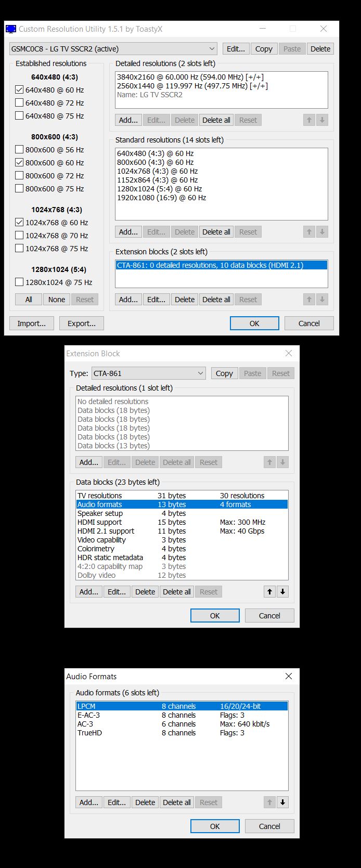Delete all data blocks in Extension Block
The image size is (361, 868).
click(176, 592)
